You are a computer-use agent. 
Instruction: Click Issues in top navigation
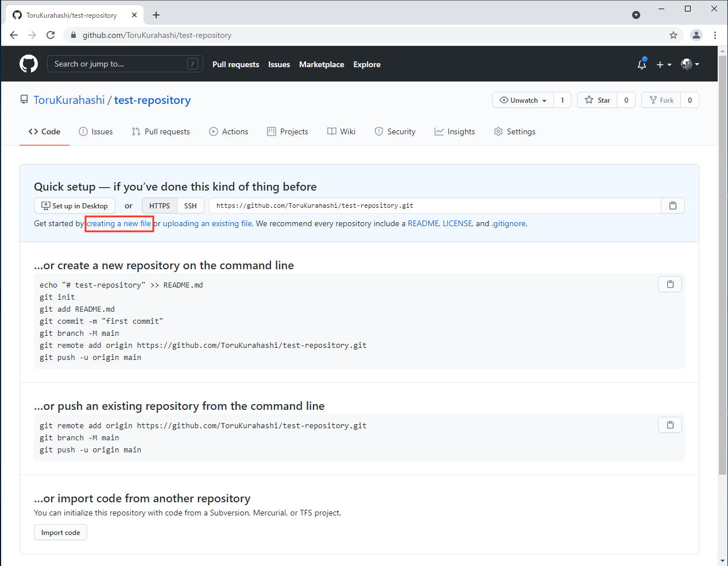pyautogui.click(x=279, y=64)
